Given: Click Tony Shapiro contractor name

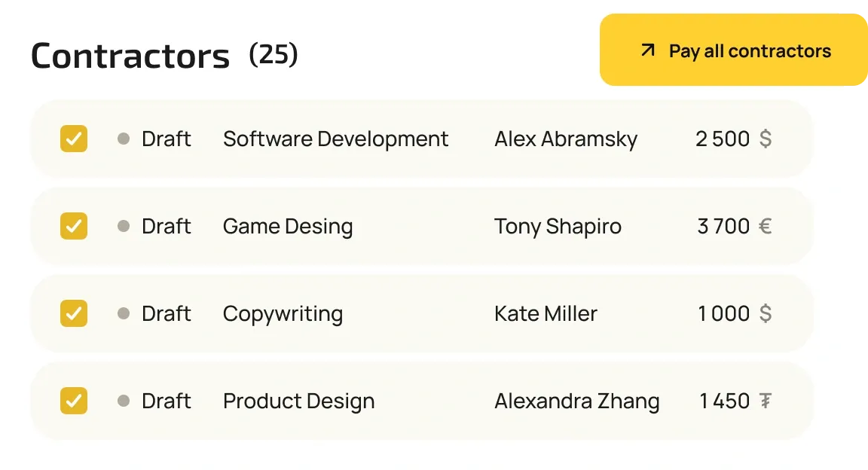Looking at the screenshot, I should point(558,227).
